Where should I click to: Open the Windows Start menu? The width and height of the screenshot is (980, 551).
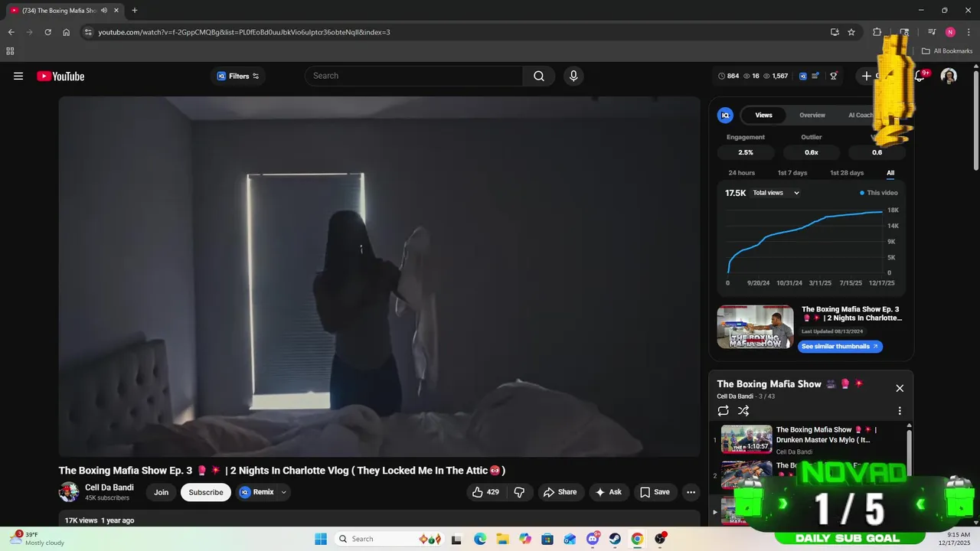pos(321,539)
